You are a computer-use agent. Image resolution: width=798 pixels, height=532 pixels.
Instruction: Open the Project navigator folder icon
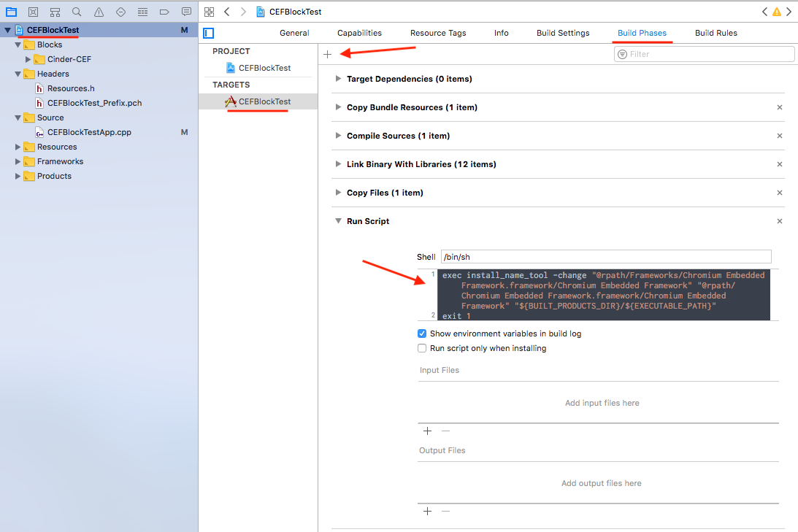[x=11, y=12]
